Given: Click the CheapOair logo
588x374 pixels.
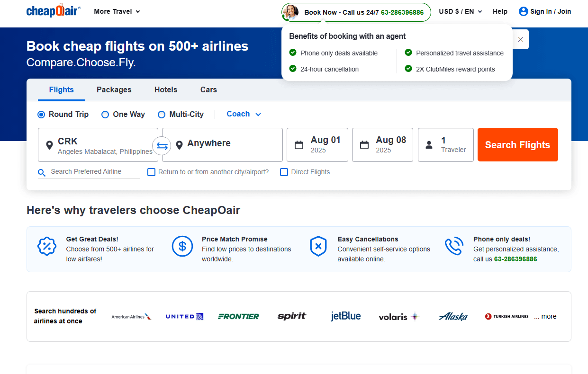Looking at the screenshot, I should [54, 11].
